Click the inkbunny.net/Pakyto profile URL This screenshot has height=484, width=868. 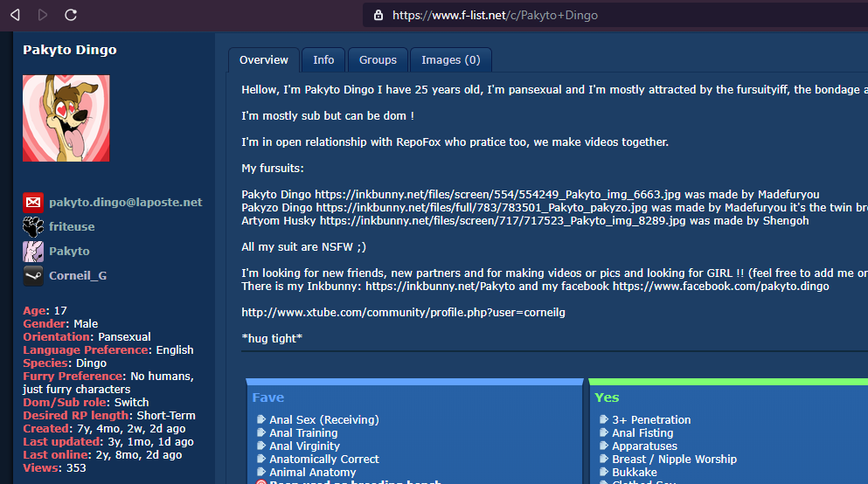(x=440, y=287)
